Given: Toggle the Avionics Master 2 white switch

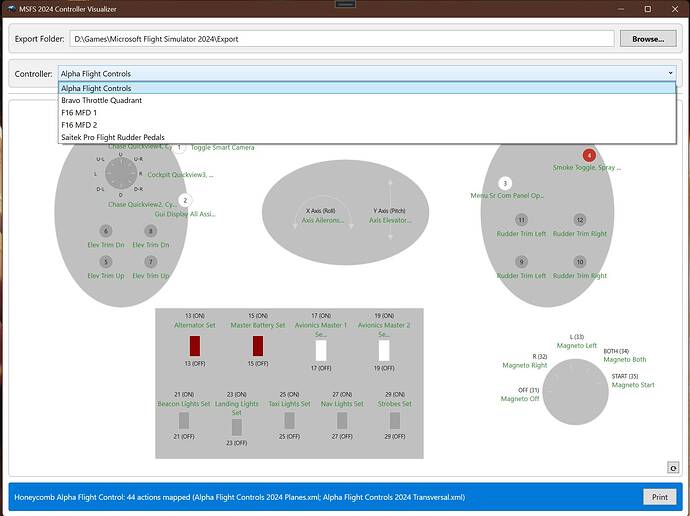Looking at the screenshot, I should click(384, 351).
